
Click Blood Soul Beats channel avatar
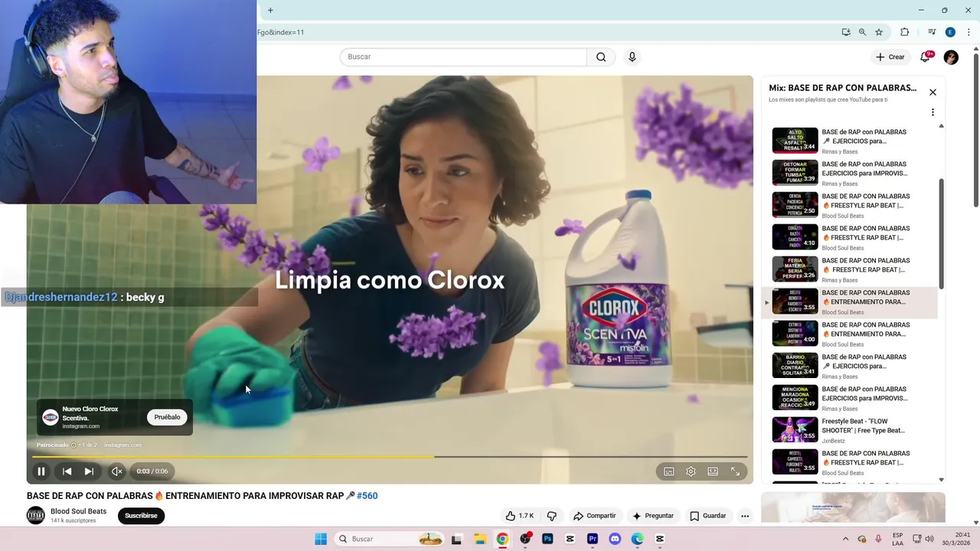coord(36,516)
